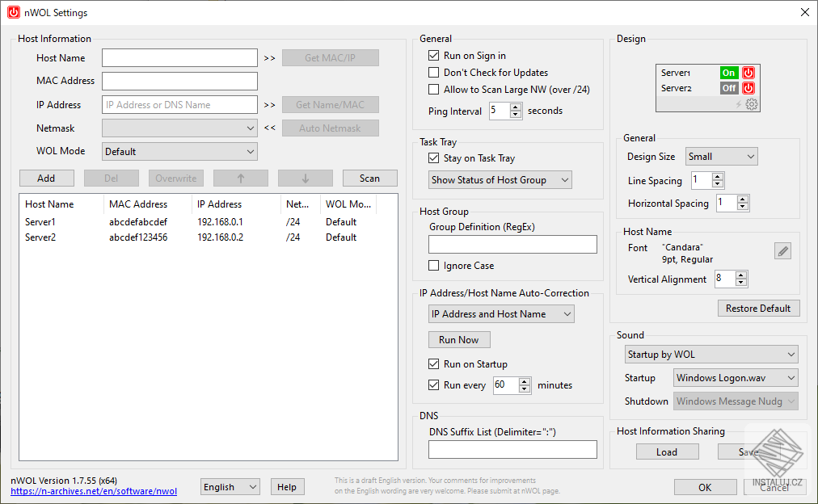Click the move down arrow button

[306, 178]
